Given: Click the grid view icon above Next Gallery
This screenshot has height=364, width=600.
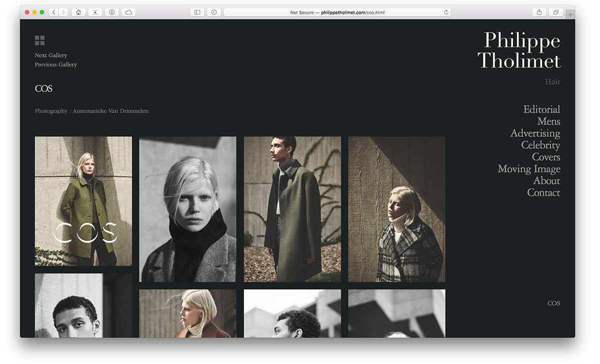Looking at the screenshot, I should pos(40,40).
